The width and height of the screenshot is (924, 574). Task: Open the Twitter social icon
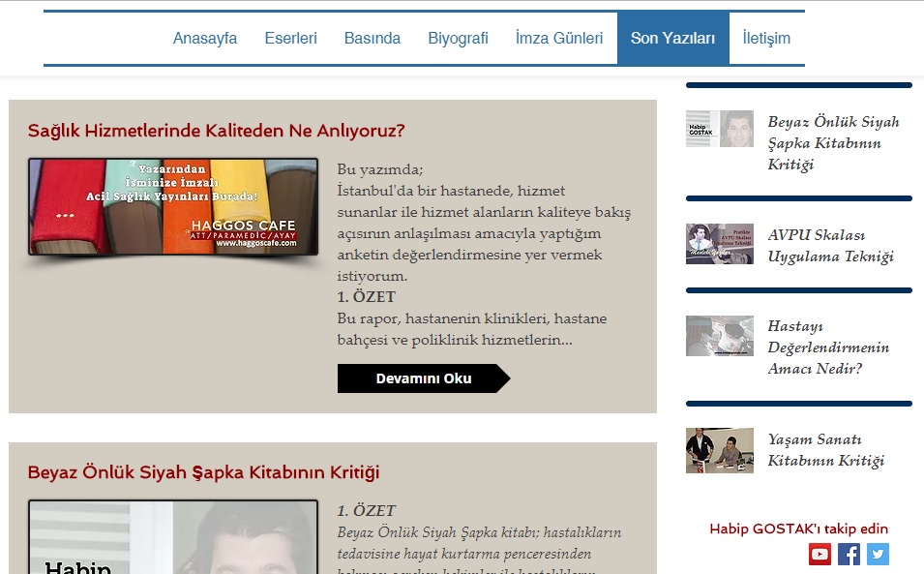click(878, 554)
